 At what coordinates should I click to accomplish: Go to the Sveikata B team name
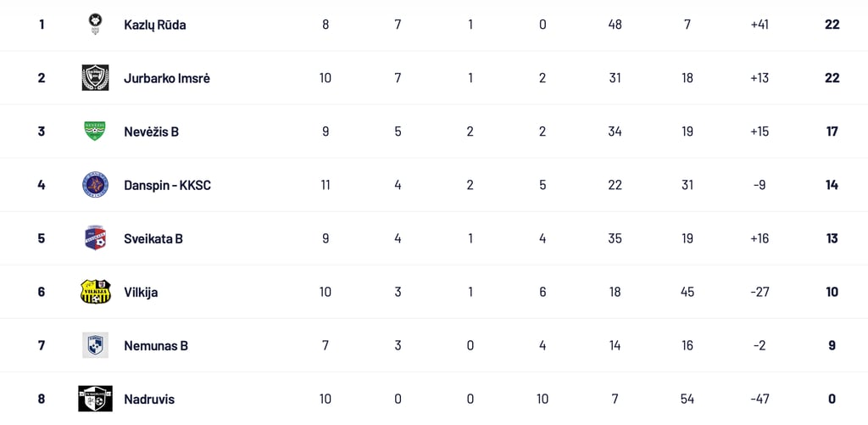pyautogui.click(x=153, y=238)
